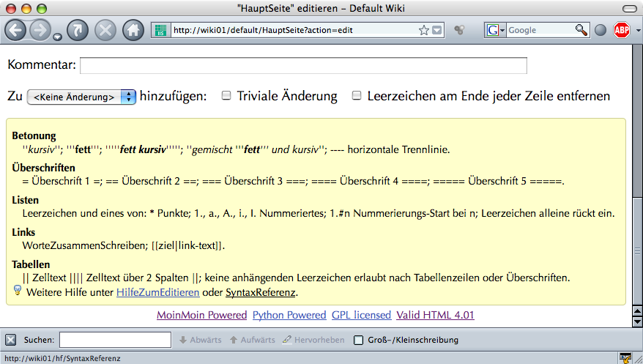
Task: Click the Reload page button
Action: coord(78,30)
